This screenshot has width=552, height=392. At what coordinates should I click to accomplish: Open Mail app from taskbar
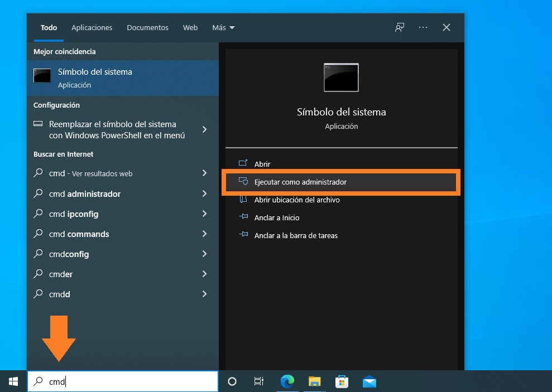[369, 381]
